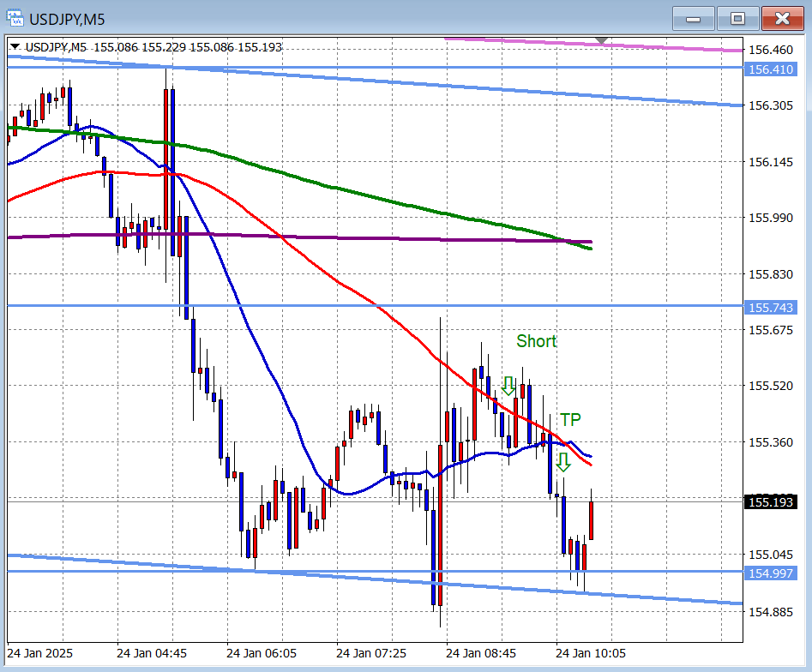Click the 154.997 horizontal line price label
Viewport: 812px width, 672px height.
(771, 572)
